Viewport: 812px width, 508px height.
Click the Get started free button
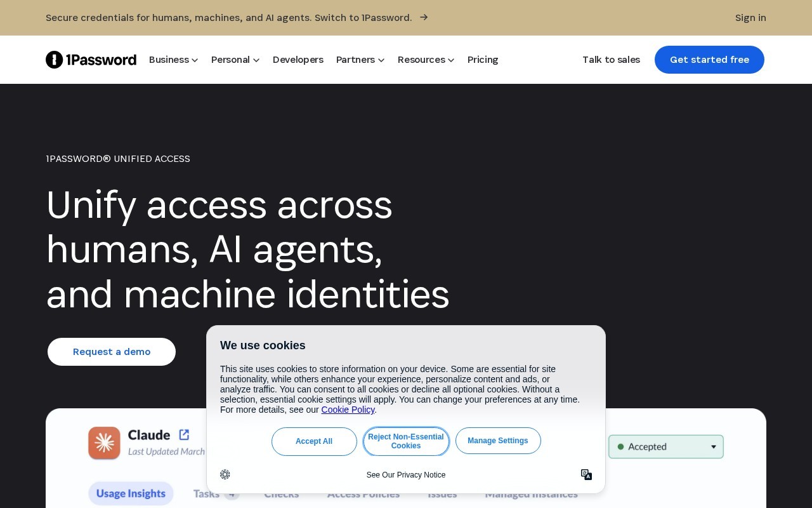(x=709, y=60)
